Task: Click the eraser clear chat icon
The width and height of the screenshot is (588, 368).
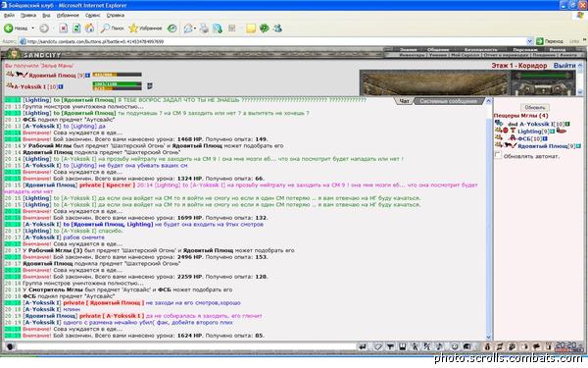Action: pyautogui.click(x=378, y=346)
